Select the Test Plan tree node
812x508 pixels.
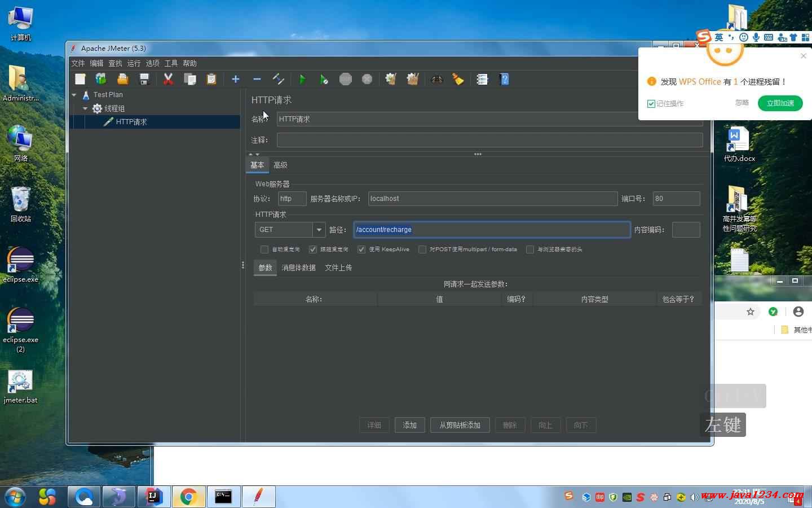point(108,95)
